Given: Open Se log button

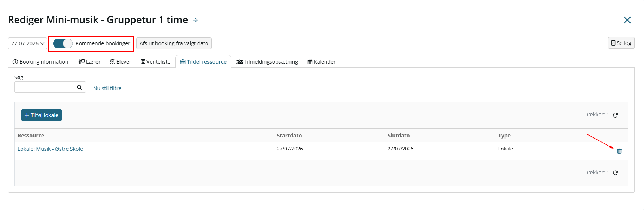Looking at the screenshot, I should (621, 43).
